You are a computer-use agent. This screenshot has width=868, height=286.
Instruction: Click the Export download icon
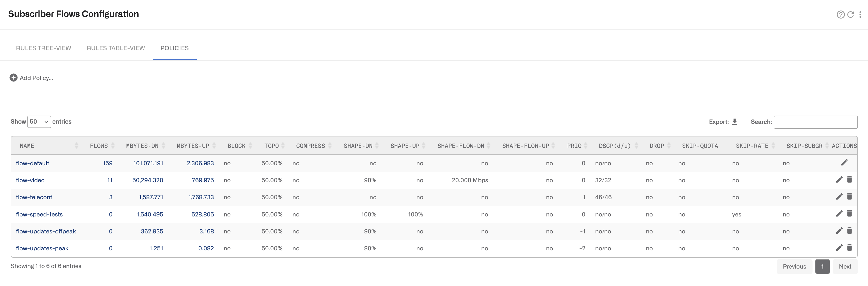coord(735,122)
